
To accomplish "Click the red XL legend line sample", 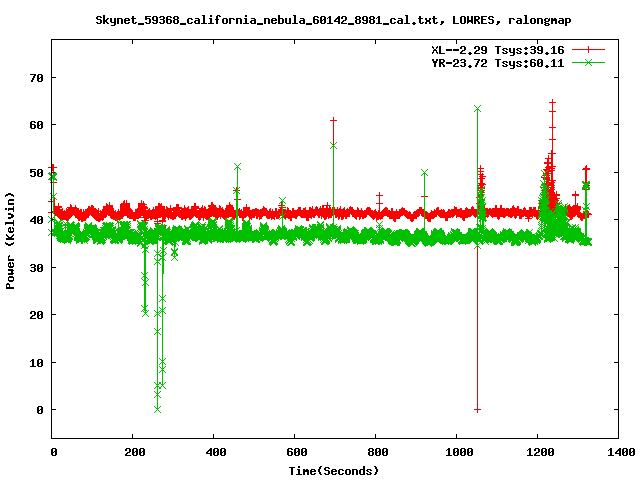I will pos(588,50).
